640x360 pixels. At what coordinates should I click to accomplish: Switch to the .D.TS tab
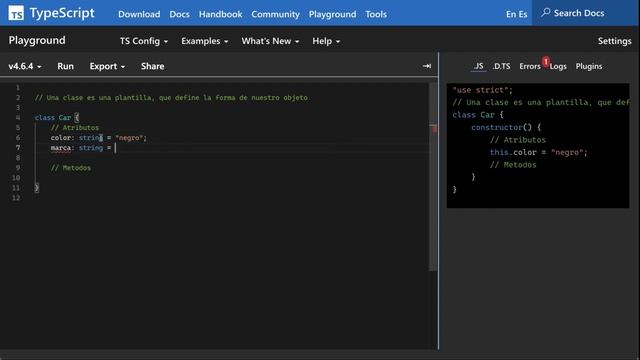click(502, 66)
